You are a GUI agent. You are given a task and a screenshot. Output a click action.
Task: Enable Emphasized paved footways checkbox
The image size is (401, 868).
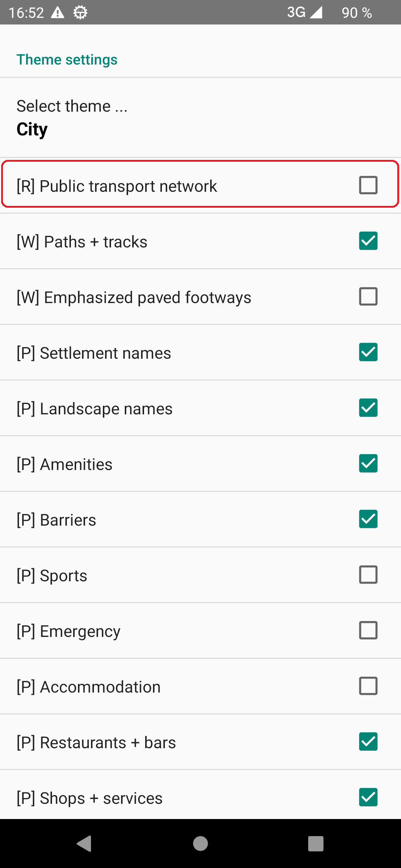tap(368, 296)
